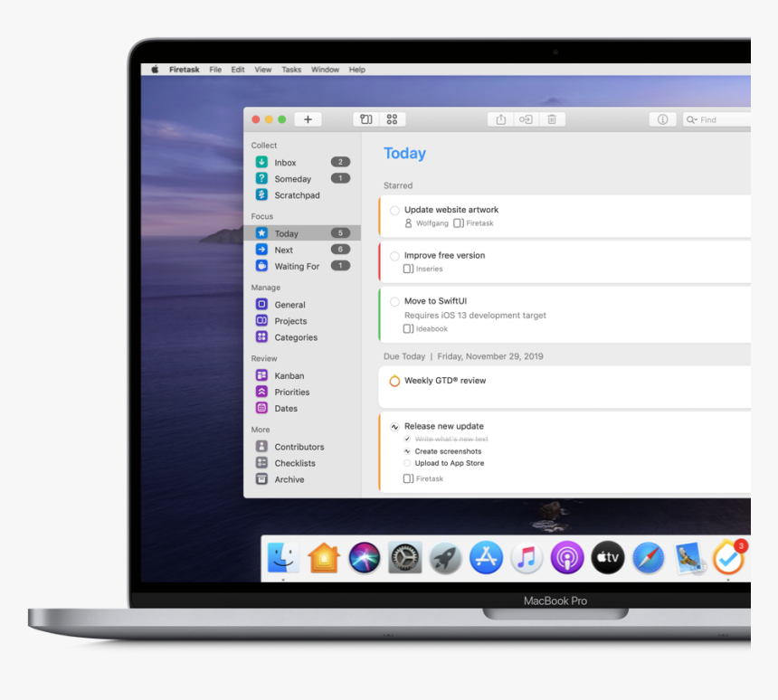The width and height of the screenshot is (778, 700).
Task: Open the Help menu
Action: (x=356, y=70)
